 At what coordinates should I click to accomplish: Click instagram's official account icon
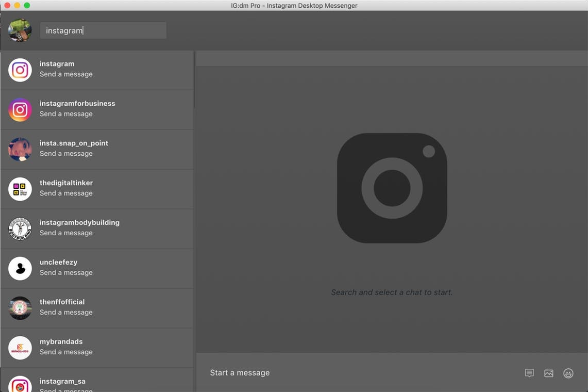tap(20, 70)
